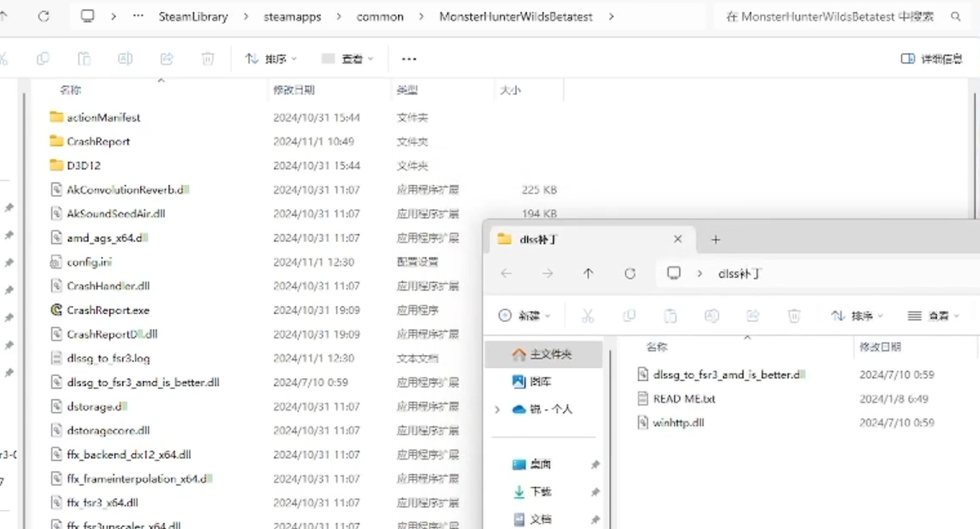
Task: Sort by Size column in back window
Action: (x=510, y=90)
